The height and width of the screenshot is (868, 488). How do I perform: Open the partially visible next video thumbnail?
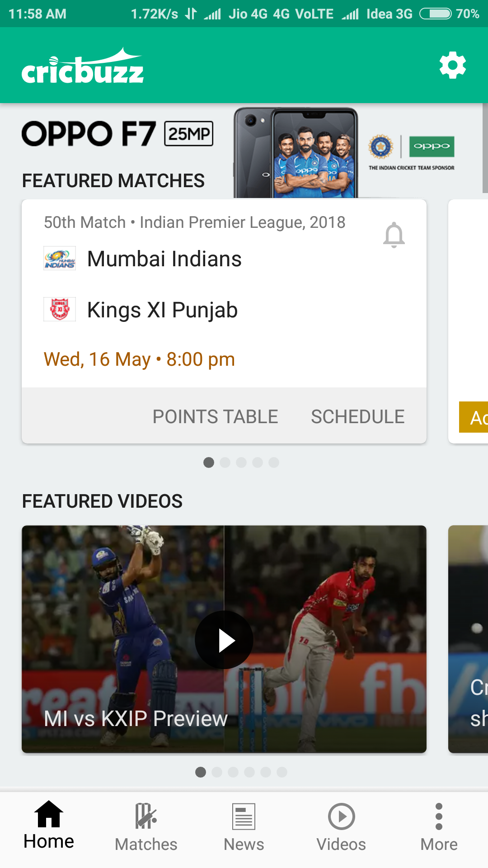468,639
